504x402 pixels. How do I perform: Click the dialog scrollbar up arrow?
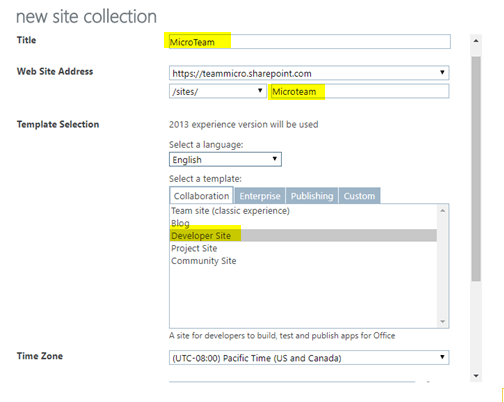click(476, 41)
